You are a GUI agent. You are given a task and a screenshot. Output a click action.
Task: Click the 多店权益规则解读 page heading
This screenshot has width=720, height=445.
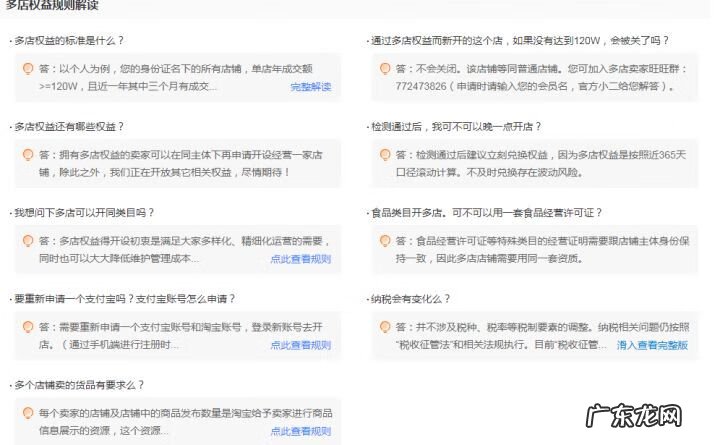pos(52,6)
